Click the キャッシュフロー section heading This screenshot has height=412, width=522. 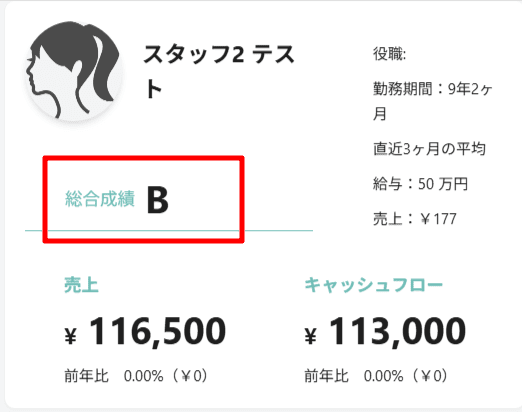click(x=373, y=285)
